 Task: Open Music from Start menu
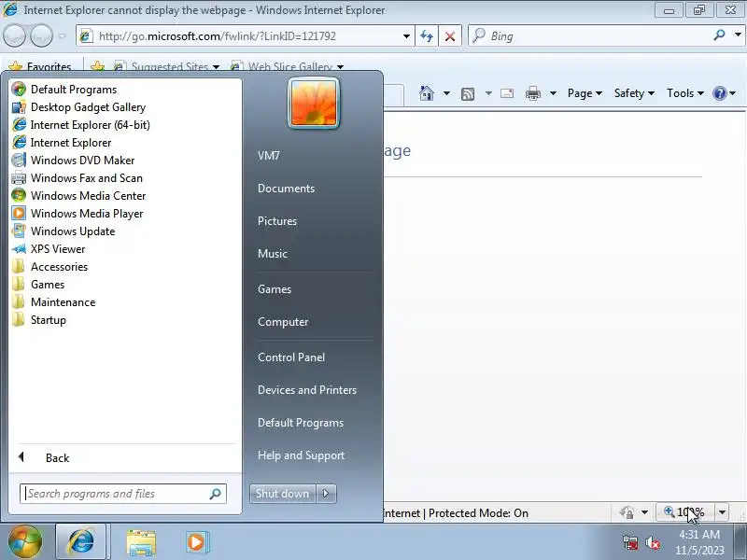coord(272,254)
